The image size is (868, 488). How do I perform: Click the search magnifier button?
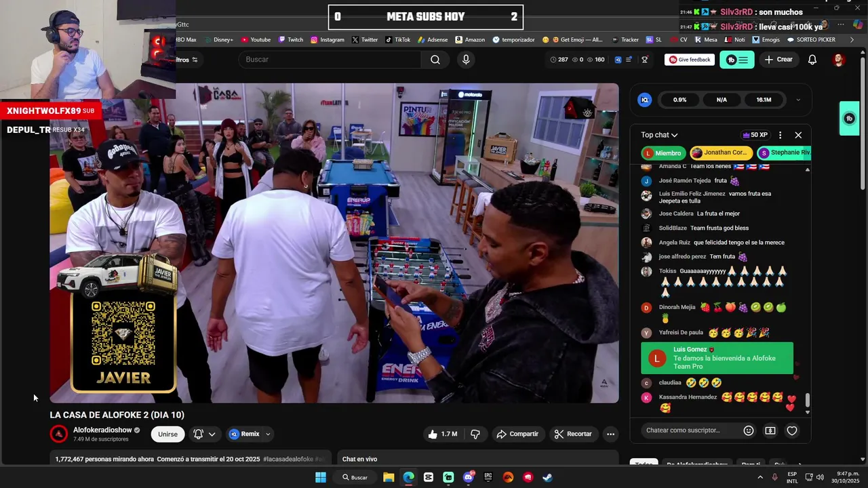[x=435, y=60]
